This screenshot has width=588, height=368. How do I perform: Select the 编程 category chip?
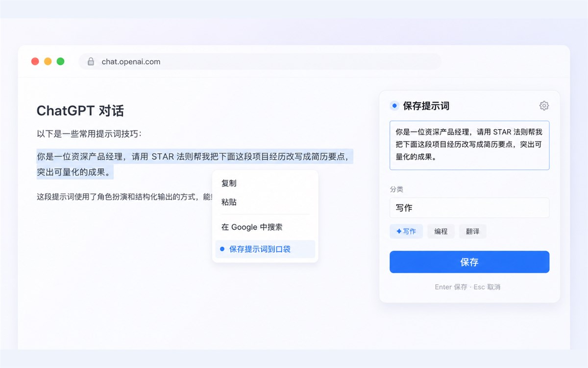441,231
